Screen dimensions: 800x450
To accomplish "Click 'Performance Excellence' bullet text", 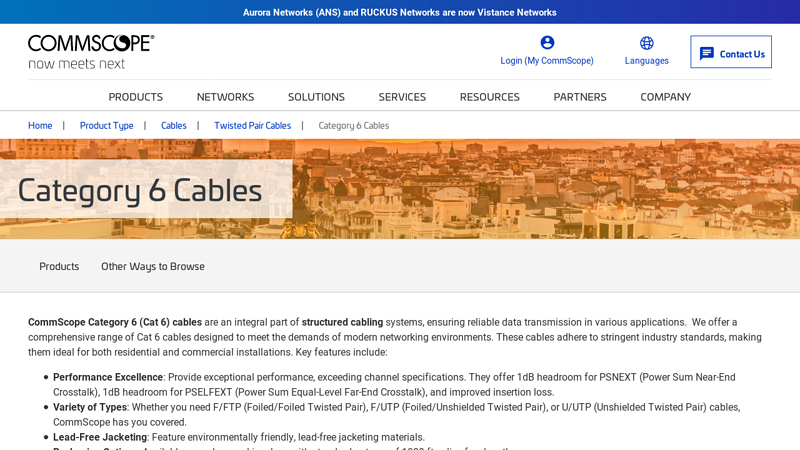I will [x=108, y=377].
